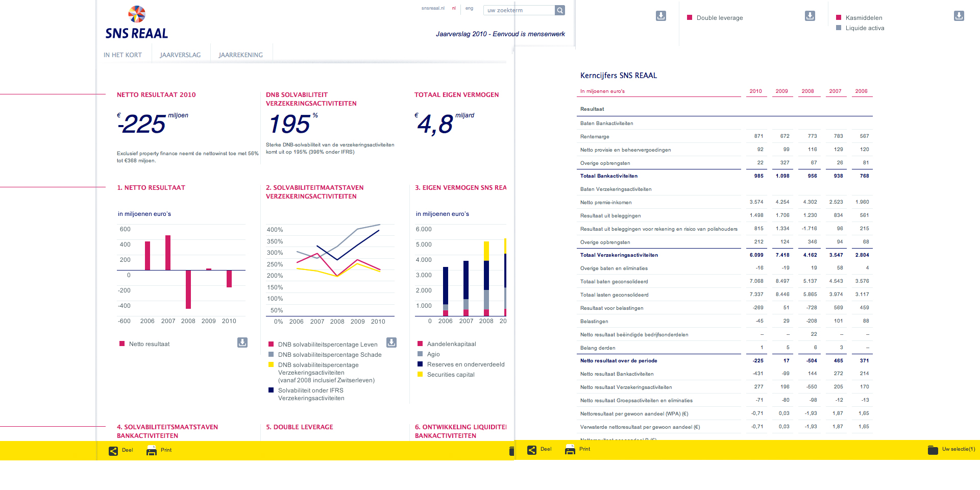Click Reserves en onderverdeeld legend swatch
Image resolution: width=980 pixels, height=490 pixels.
[420, 364]
